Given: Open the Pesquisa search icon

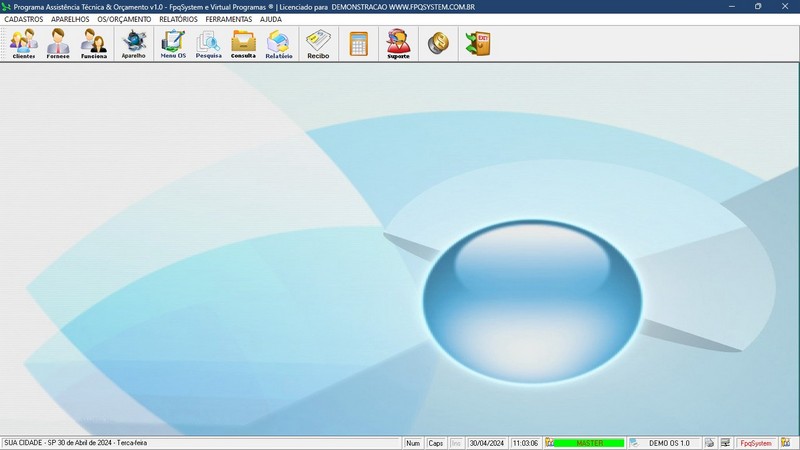Looking at the screenshot, I should tap(209, 44).
